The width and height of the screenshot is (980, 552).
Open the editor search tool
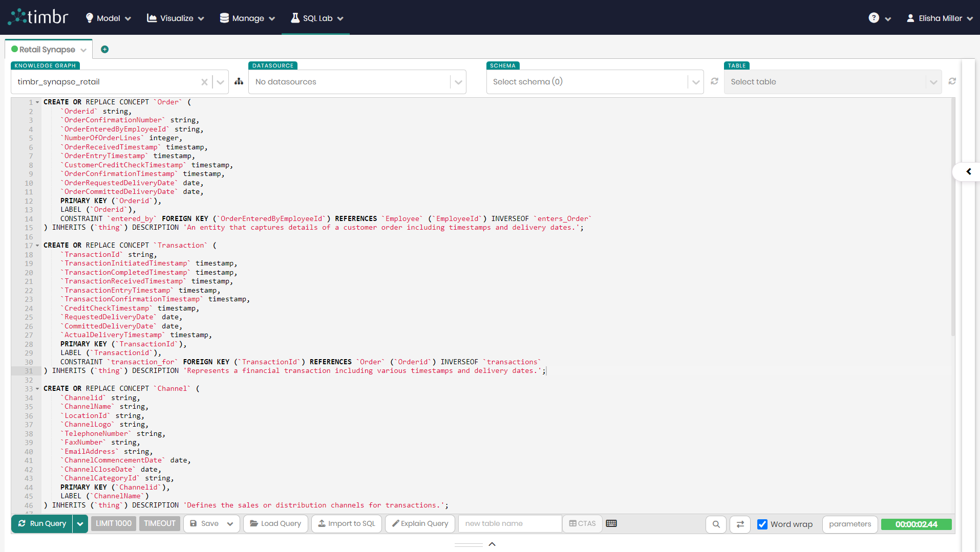pyautogui.click(x=716, y=524)
